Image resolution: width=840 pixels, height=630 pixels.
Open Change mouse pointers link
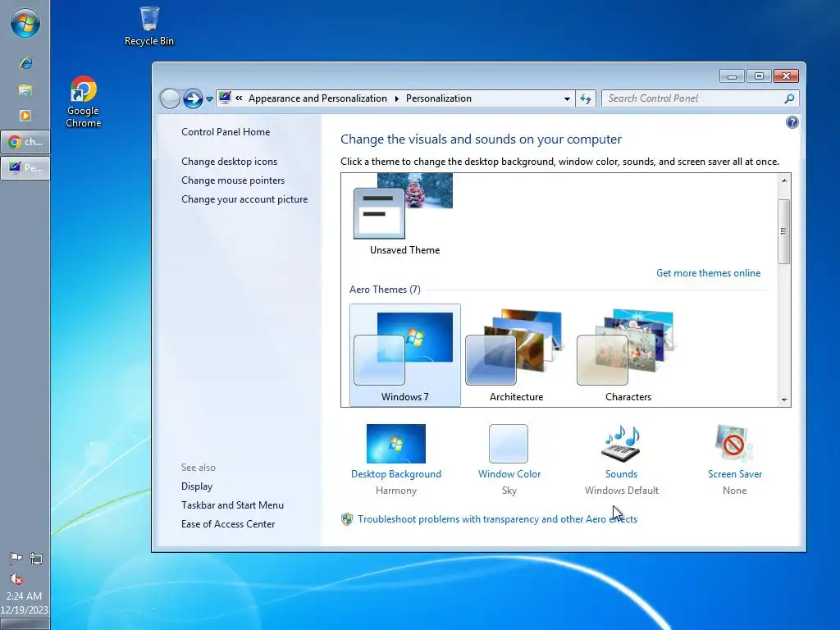click(x=233, y=180)
